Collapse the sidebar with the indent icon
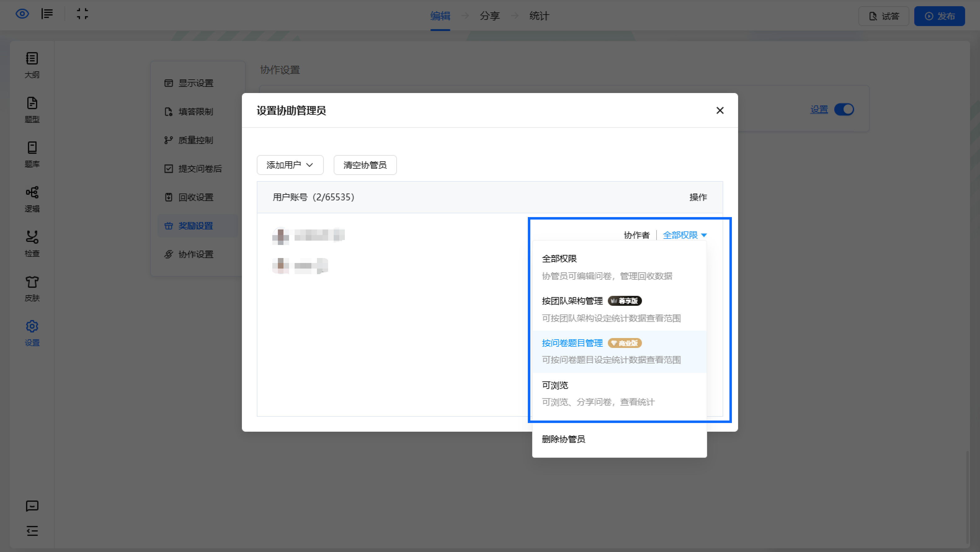980x552 pixels. point(32,531)
